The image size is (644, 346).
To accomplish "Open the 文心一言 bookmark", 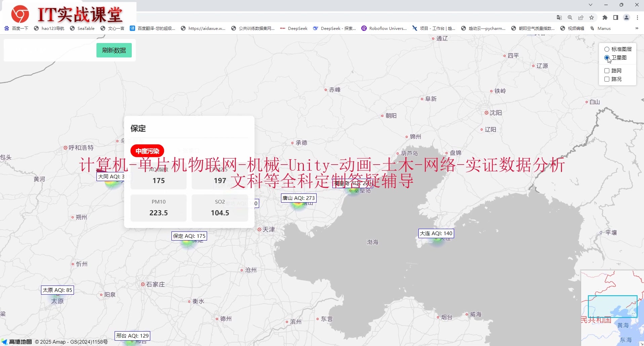I will point(113,28).
